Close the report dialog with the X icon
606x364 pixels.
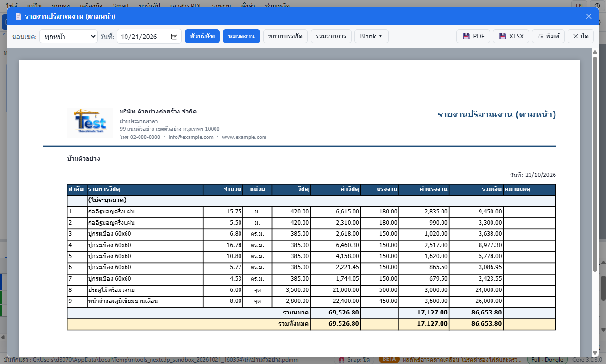589,16
